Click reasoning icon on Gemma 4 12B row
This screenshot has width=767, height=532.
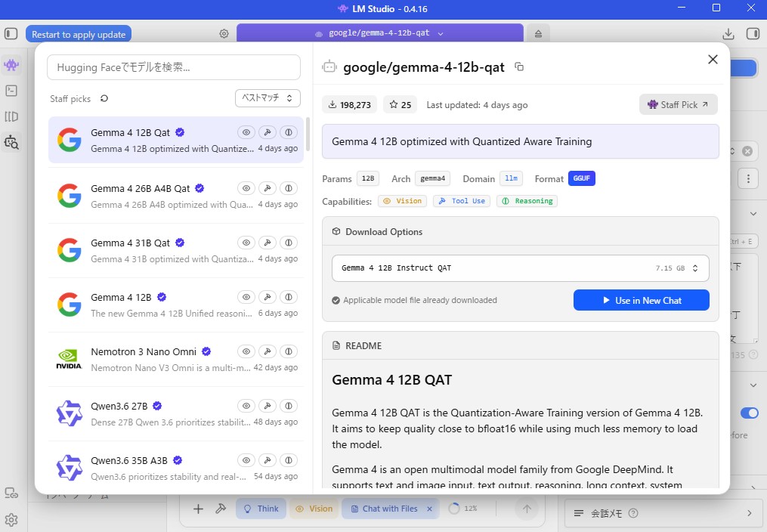point(289,297)
